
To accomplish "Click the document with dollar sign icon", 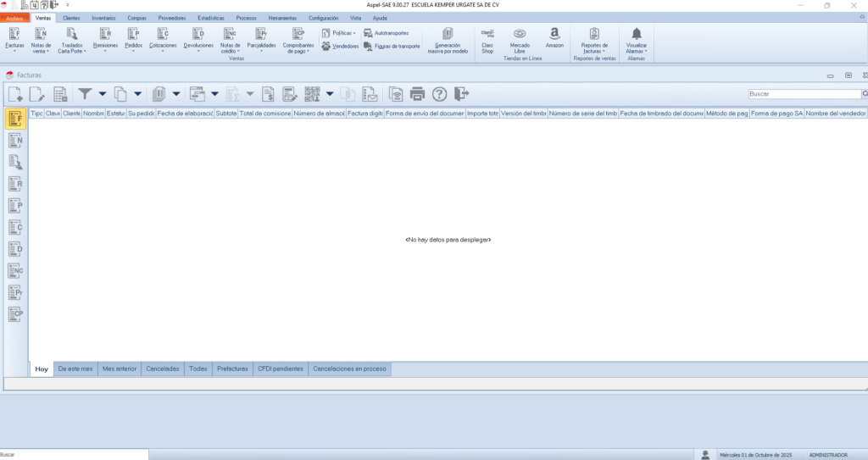I will (268, 94).
